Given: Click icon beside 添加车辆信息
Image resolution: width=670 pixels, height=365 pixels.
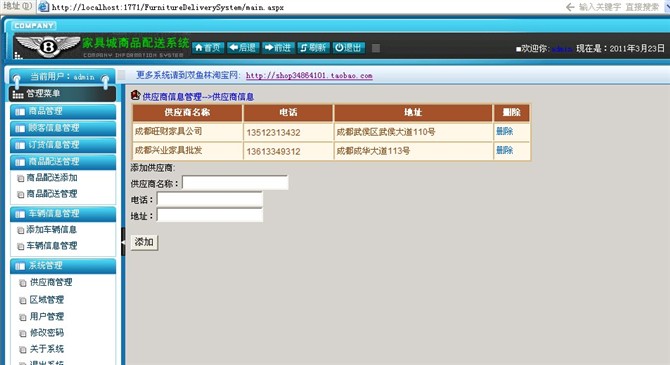Looking at the screenshot, I should pyautogui.click(x=21, y=230).
